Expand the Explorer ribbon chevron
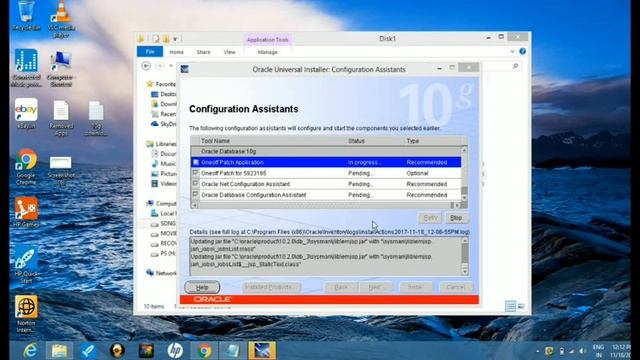The image size is (640, 360). (x=512, y=51)
